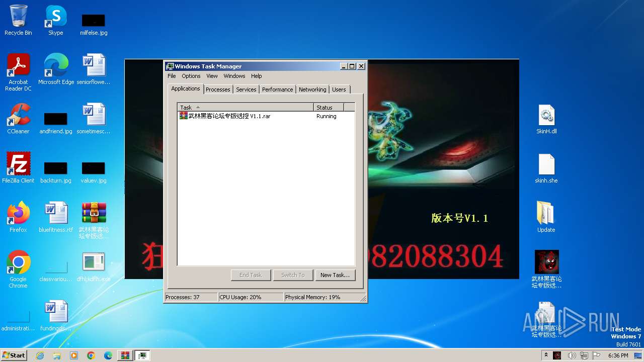Open the red skull application icon on desktop

click(546, 269)
